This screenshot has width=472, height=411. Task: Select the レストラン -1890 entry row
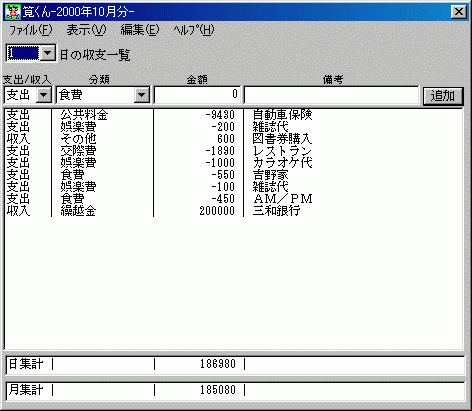(x=233, y=151)
